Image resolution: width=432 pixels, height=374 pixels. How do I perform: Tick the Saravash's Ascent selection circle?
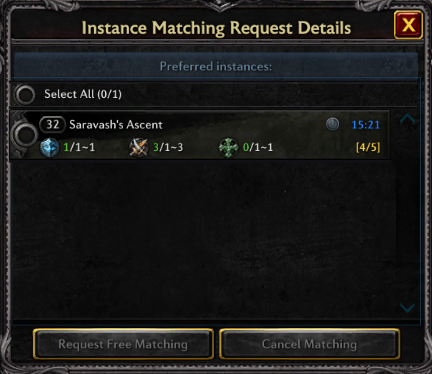point(25,134)
